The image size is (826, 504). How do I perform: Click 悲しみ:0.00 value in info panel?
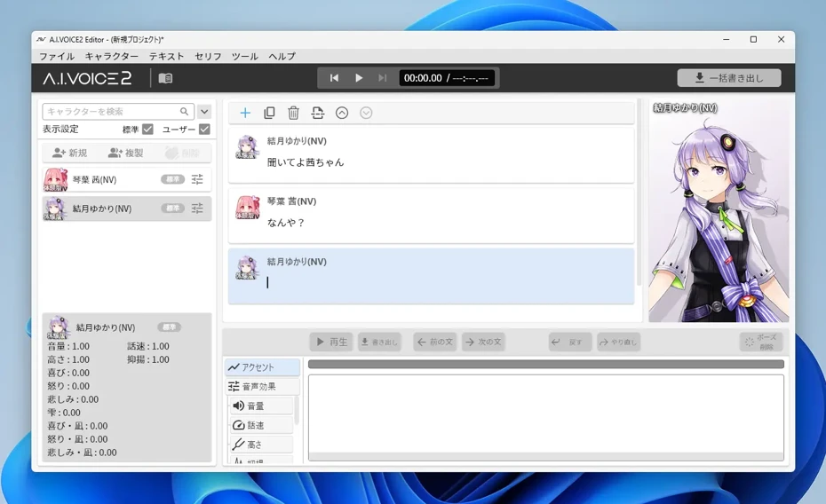tap(73, 399)
